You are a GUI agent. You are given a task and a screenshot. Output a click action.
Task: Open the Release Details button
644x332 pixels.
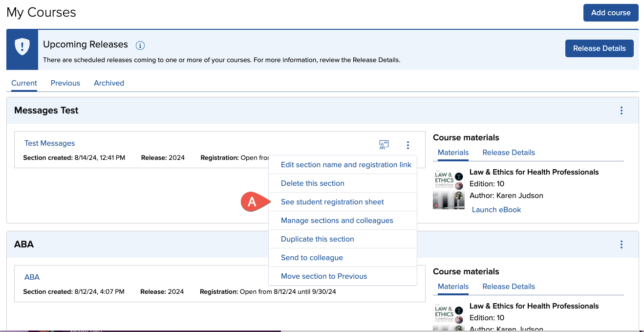click(599, 48)
